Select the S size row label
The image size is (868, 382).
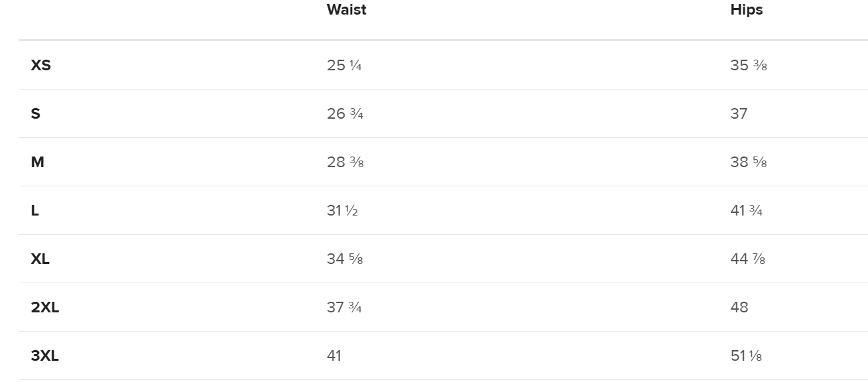tap(36, 113)
